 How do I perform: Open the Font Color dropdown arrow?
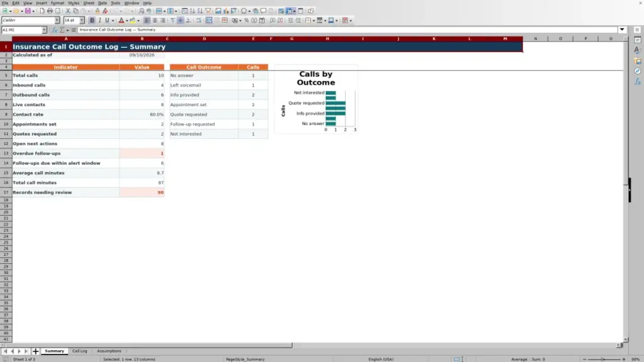coord(127,21)
